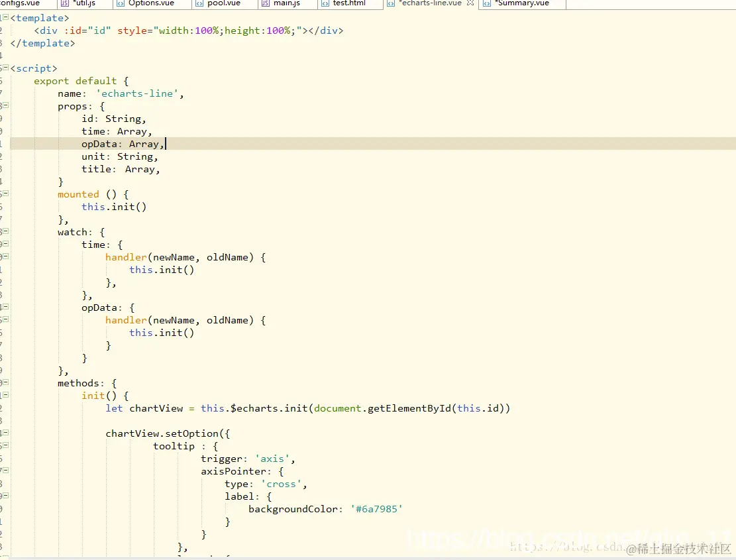Fold the opData watcher block
Viewport: 736px width, 560px height.
pos(6,307)
